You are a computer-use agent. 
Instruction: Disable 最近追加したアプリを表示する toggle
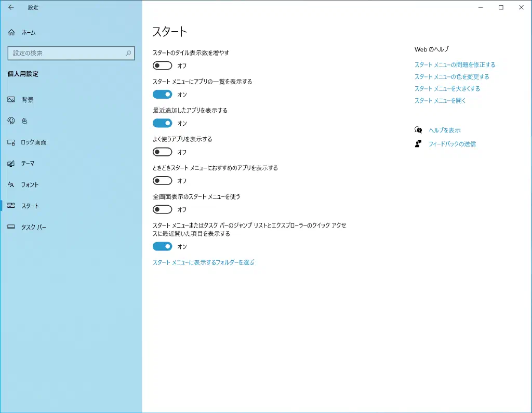pyautogui.click(x=162, y=123)
